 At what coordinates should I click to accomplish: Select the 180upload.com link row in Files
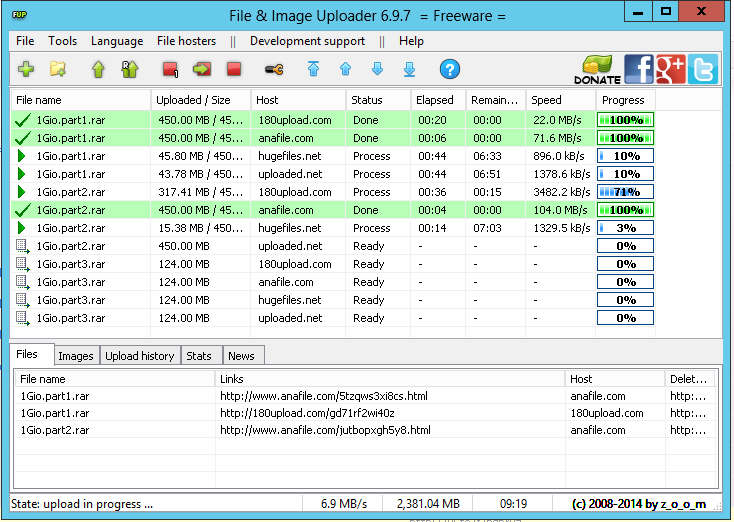pos(307,413)
